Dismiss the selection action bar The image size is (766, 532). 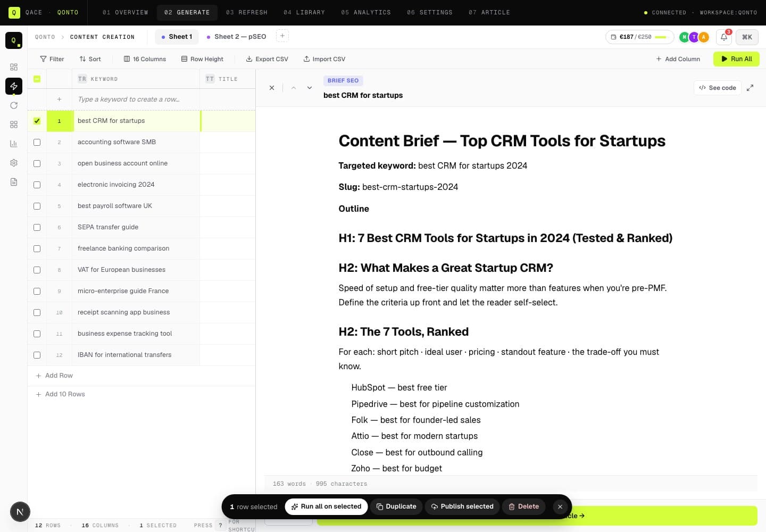tap(560, 507)
